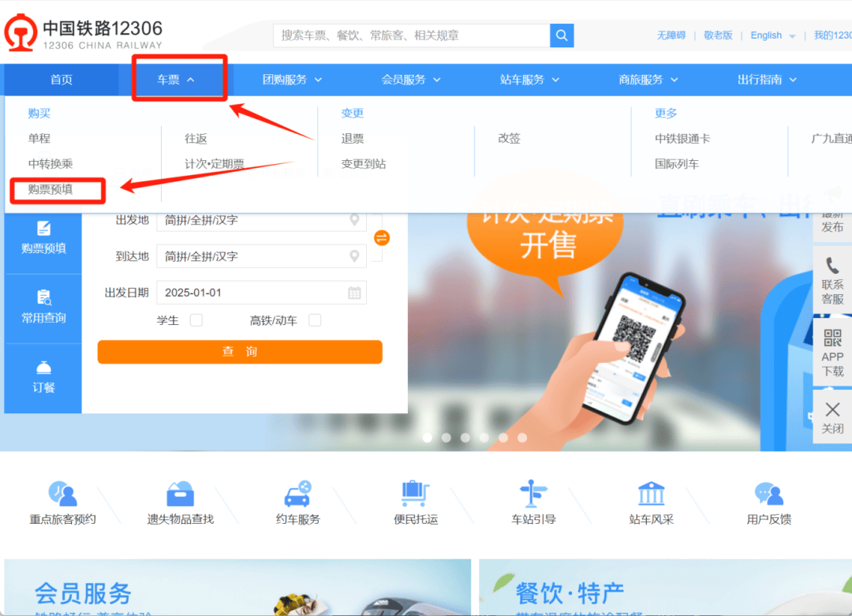Open 用户反馈 feedback icon

point(768,495)
